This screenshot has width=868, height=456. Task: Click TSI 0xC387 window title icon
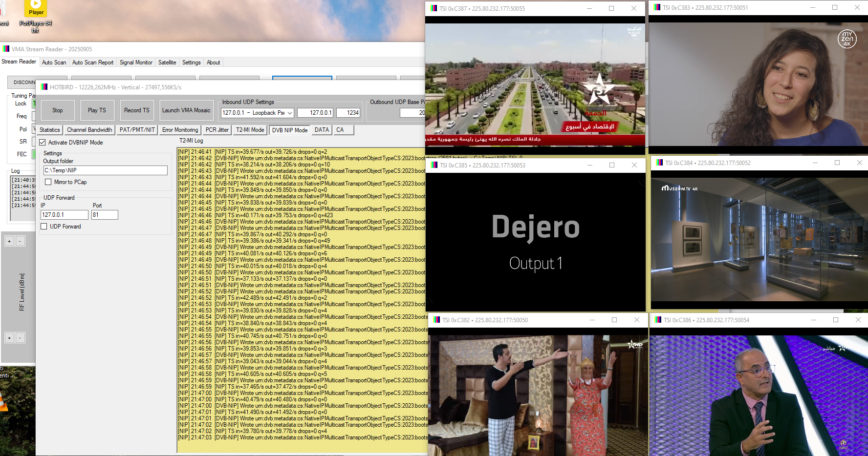434,8
